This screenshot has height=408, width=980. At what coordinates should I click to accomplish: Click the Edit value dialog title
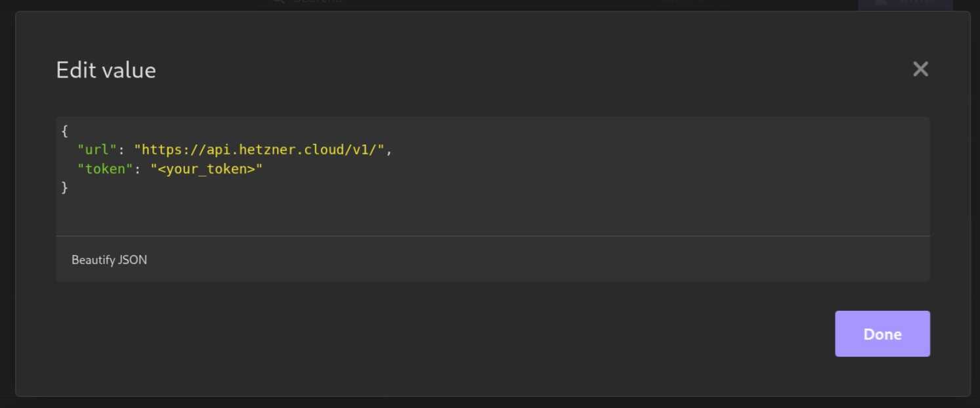tap(106, 70)
